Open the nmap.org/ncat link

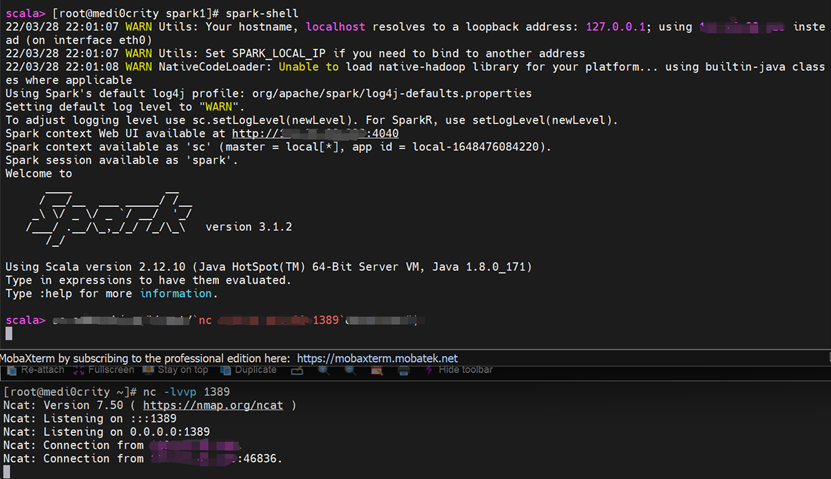[213, 405]
